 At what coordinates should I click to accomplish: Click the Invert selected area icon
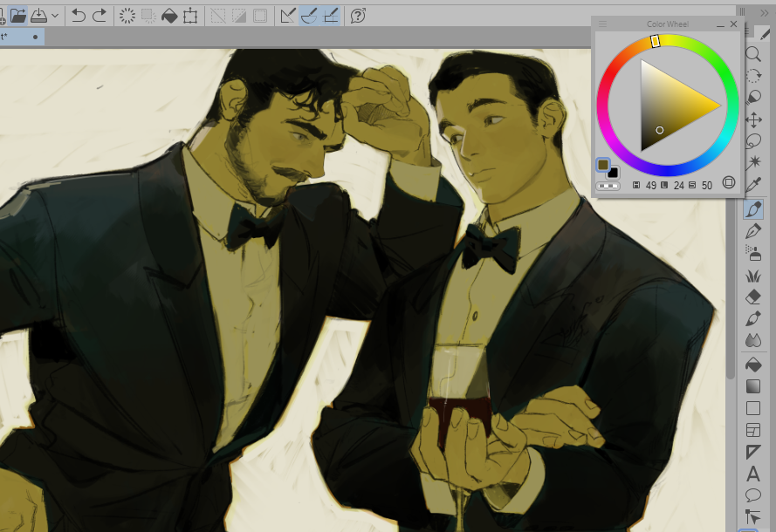pyautogui.click(x=239, y=16)
